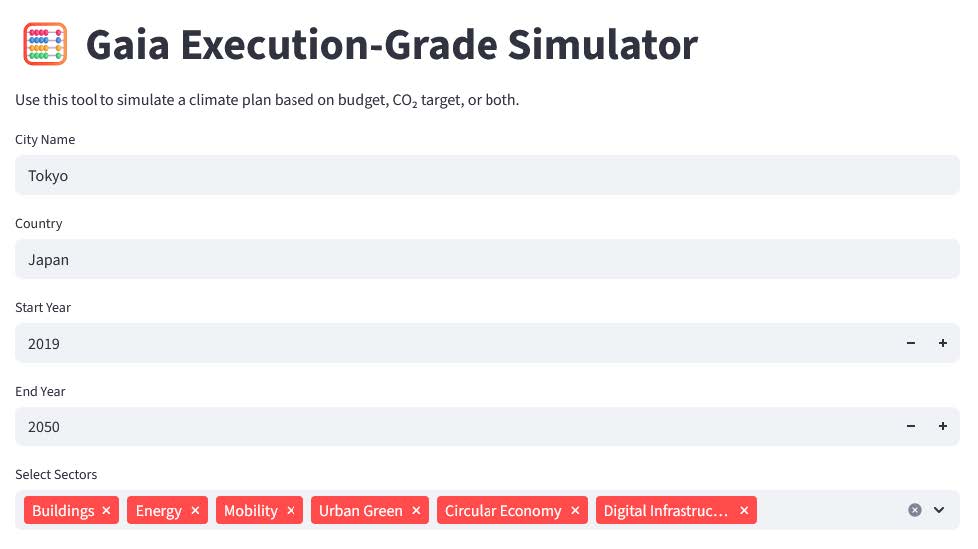The width and height of the screenshot is (978, 549).
Task: Click the abacus logo icon
Action: pyautogui.click(x=44, y=45)
